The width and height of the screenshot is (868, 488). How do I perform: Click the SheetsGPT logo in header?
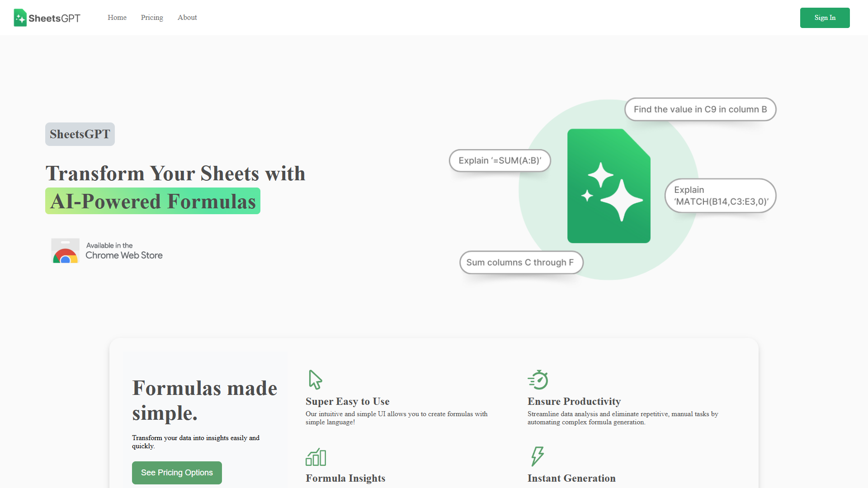click(47, 18)
